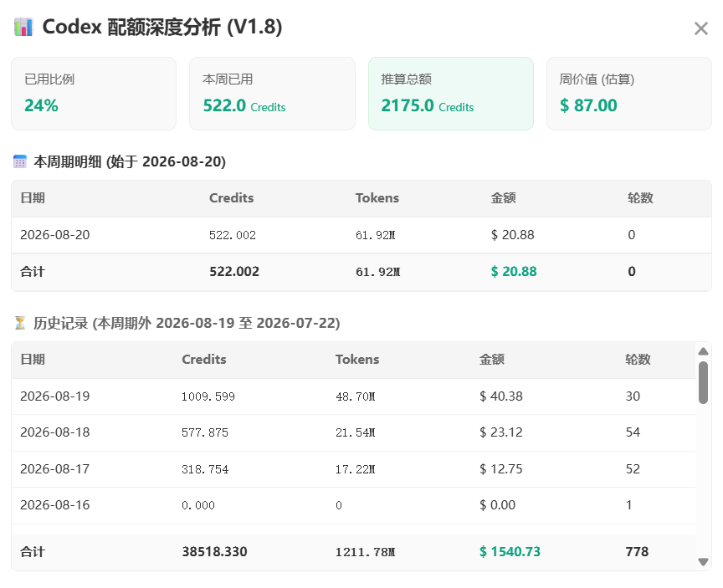Click the credits value 318.754

point(205,469)
